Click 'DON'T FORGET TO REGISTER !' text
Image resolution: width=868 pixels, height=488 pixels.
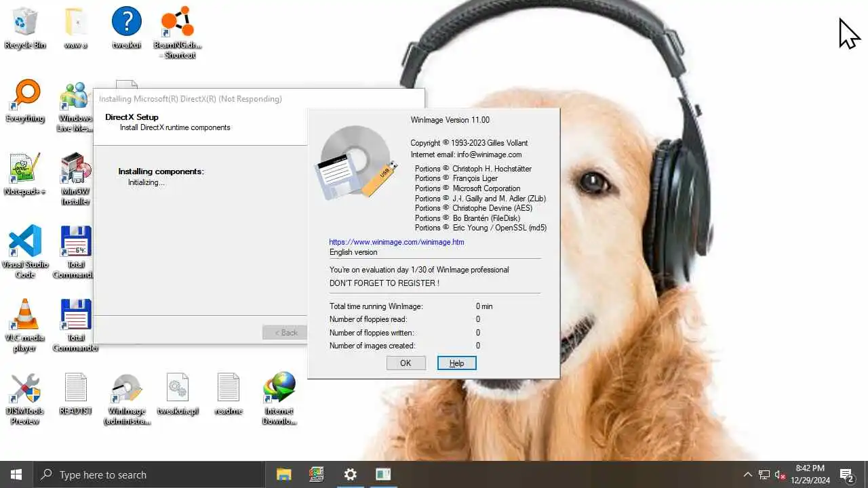coord(384,283)
